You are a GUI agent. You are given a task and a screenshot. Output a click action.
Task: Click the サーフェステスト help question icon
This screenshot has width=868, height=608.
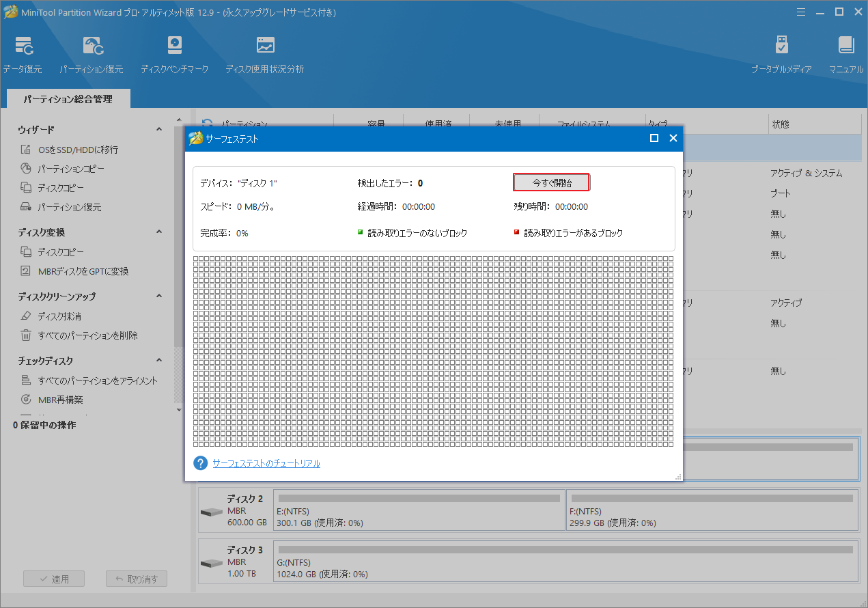[201, 463]
